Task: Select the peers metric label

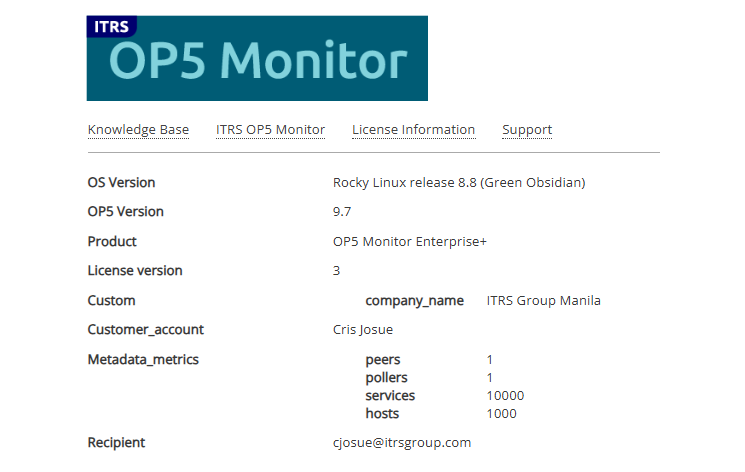Action: [383, 360]
